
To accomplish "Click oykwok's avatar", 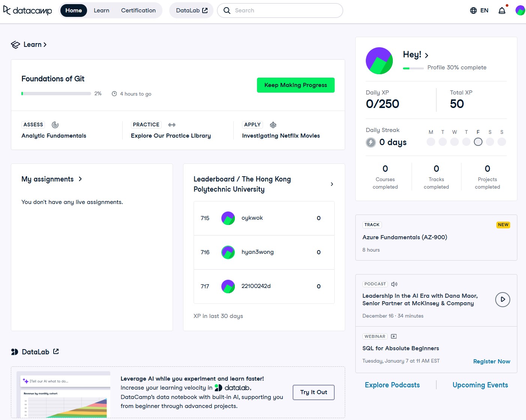I will (x=228, y=218).
